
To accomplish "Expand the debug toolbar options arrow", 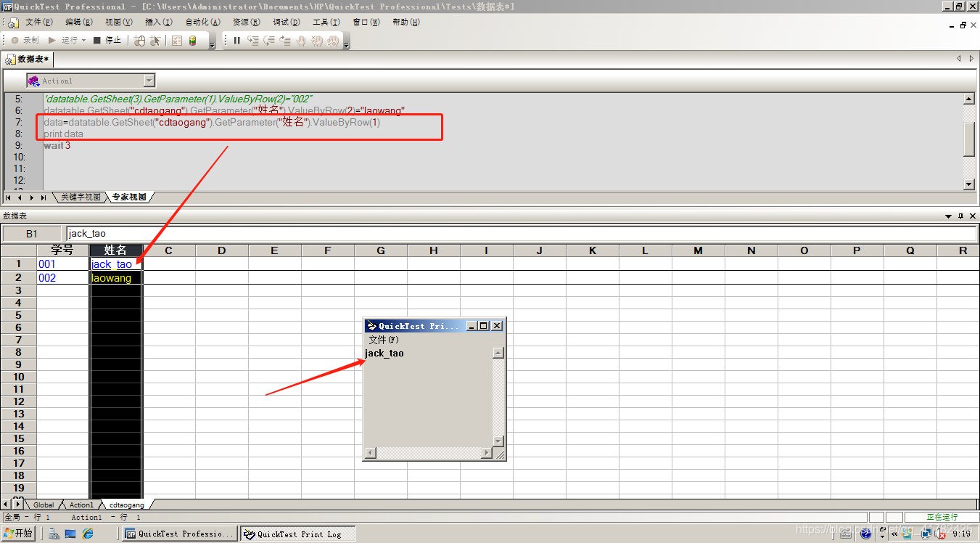I will point(347,44).
